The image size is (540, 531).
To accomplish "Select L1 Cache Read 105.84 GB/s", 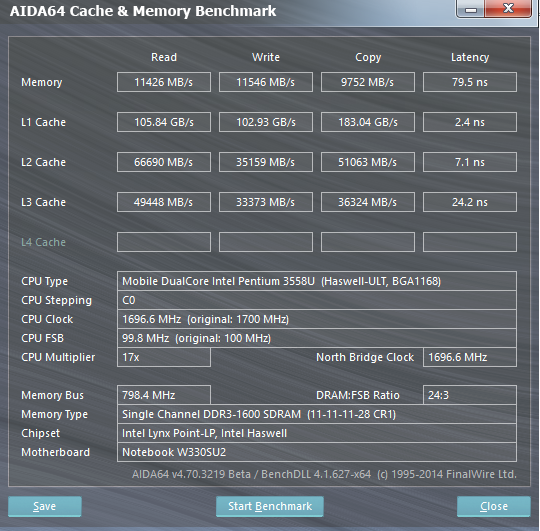I will pyautogui.click(x=164, y=122).
